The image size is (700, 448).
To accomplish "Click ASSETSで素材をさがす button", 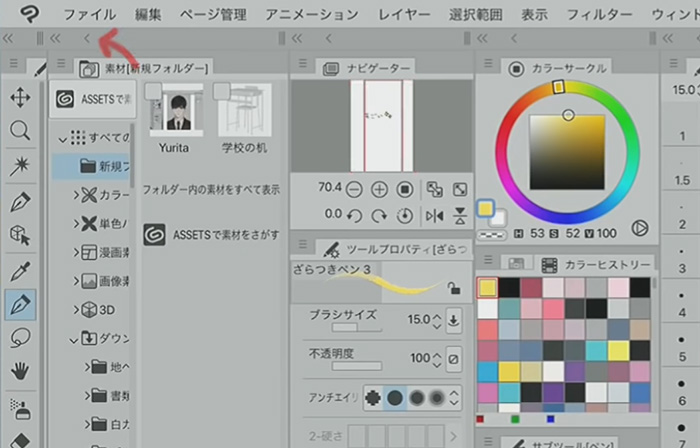I will 212,233.
